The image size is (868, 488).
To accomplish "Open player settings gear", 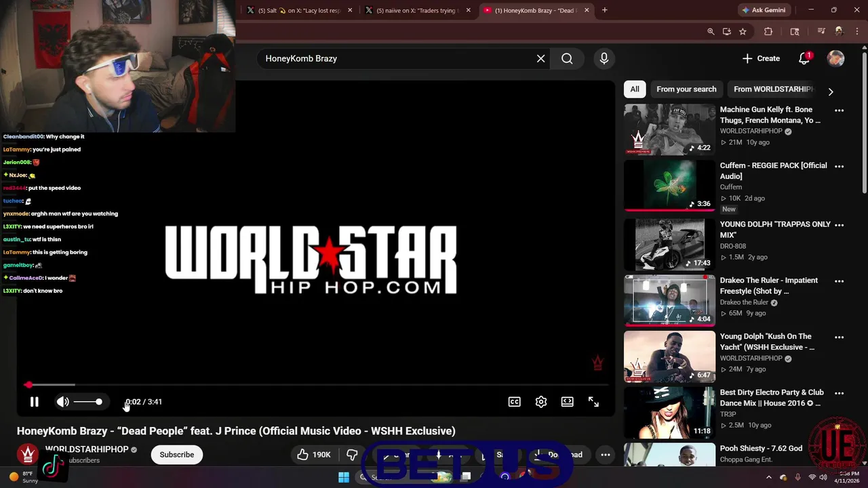I will coord(541,402).
